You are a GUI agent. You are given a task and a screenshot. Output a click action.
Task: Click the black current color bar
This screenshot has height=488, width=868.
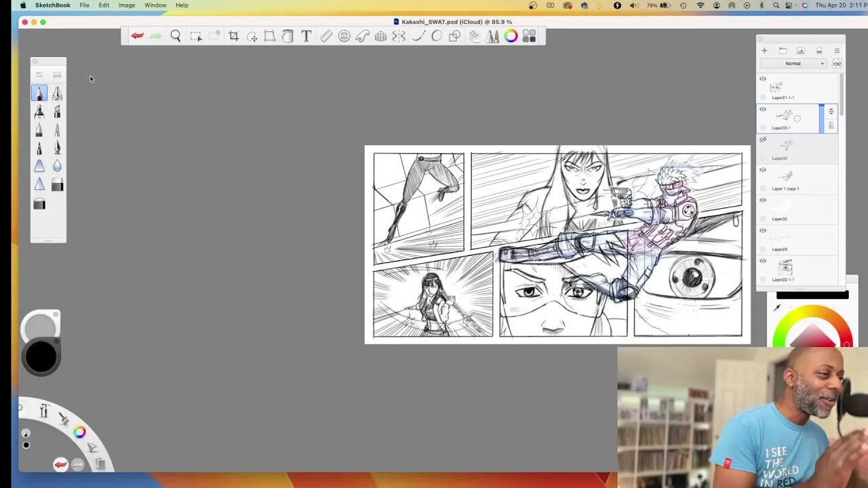pos(812,295)
